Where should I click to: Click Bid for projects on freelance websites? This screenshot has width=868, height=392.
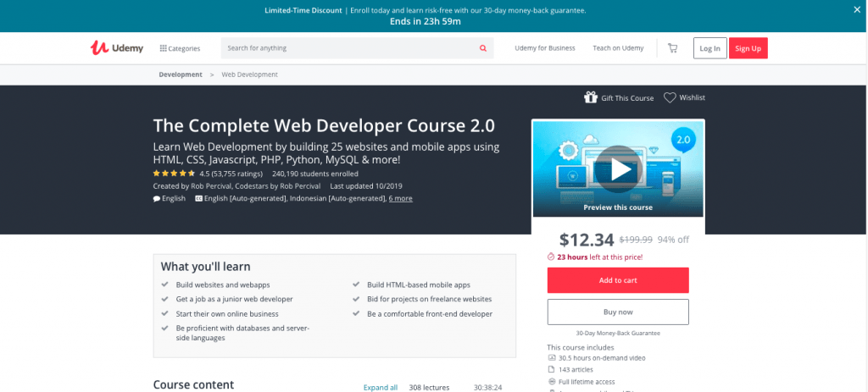tap(430, 299)
